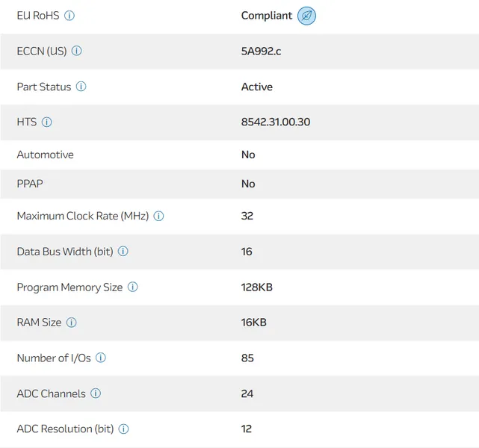
Task: Open the Data Bus Width info icon
Action: [123, 252]
